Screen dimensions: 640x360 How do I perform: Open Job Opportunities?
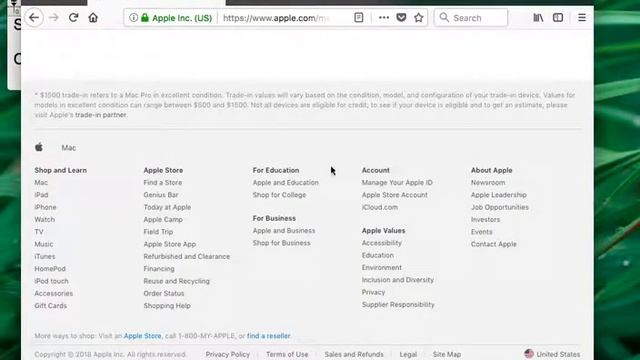pyautogui.click(x=500, y=207)
